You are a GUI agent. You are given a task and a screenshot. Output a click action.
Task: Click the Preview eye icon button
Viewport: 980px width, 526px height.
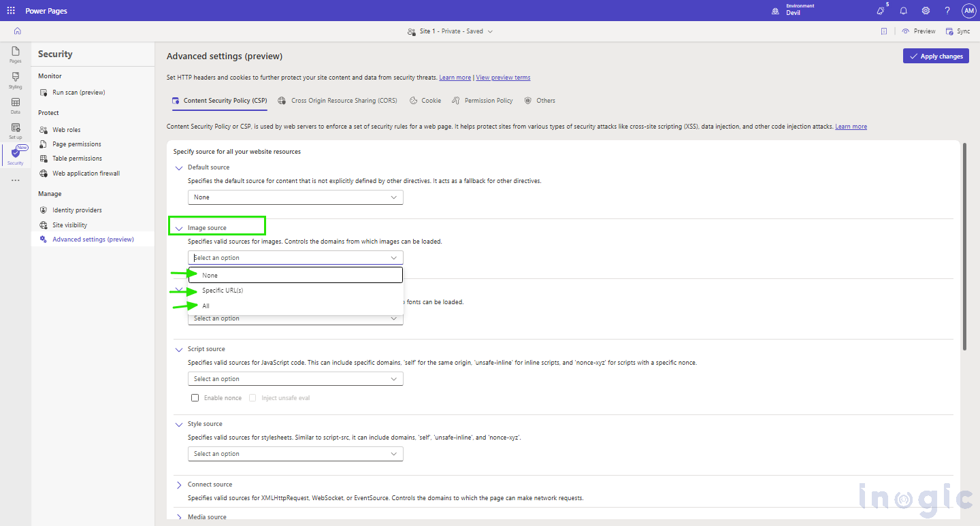(x=918, y=31)
